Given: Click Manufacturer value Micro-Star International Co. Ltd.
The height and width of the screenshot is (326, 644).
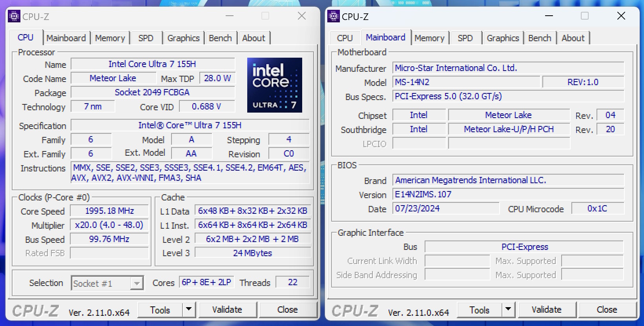Looking at the screenshot, I should 509,68.
